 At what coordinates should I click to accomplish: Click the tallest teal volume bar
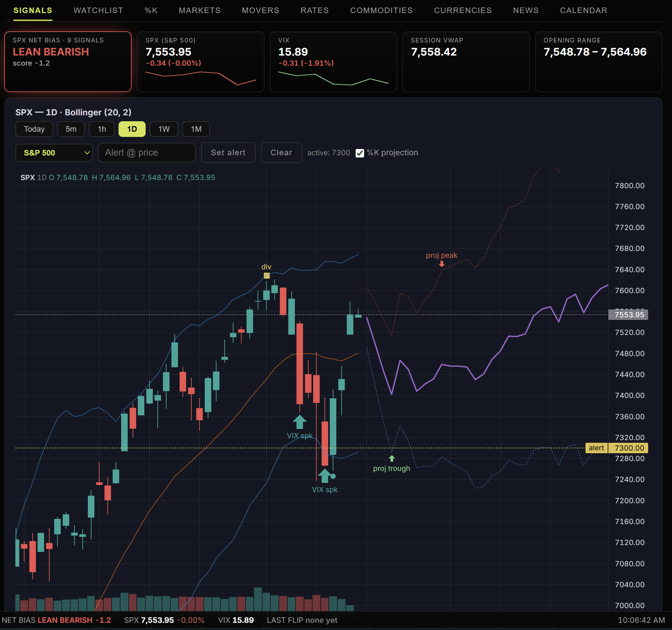(x=258, y=599)
